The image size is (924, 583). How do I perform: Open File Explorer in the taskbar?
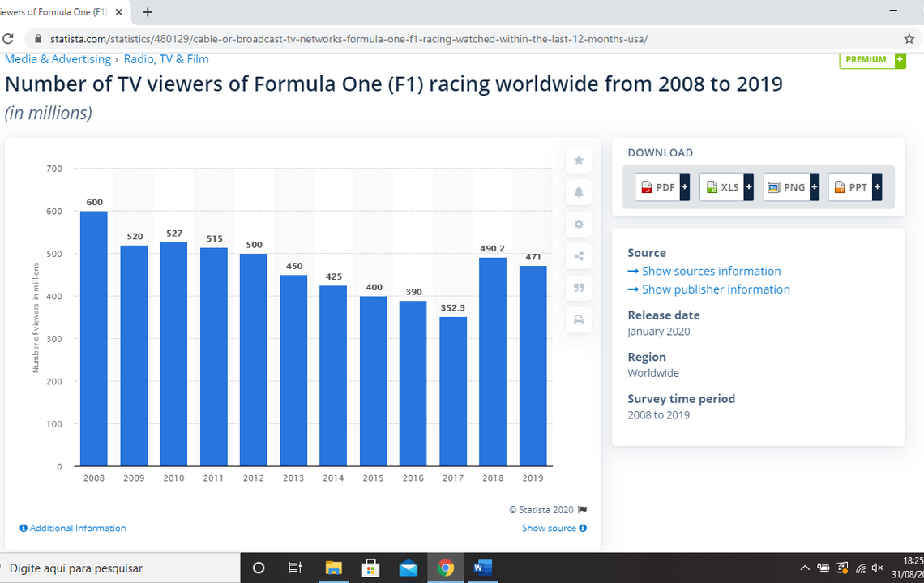(x=334, y=568)
